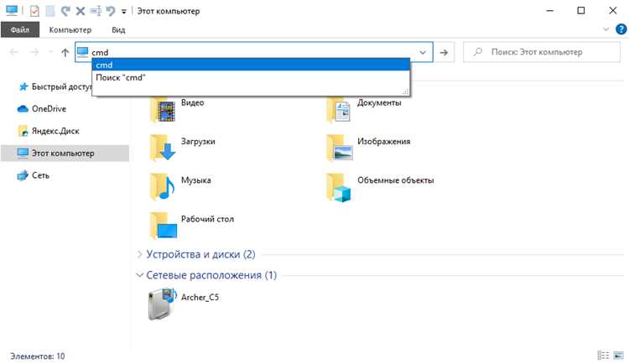Click the Forward navigation arrow
This screenshot has height=364, width=629.
[34, 52]
